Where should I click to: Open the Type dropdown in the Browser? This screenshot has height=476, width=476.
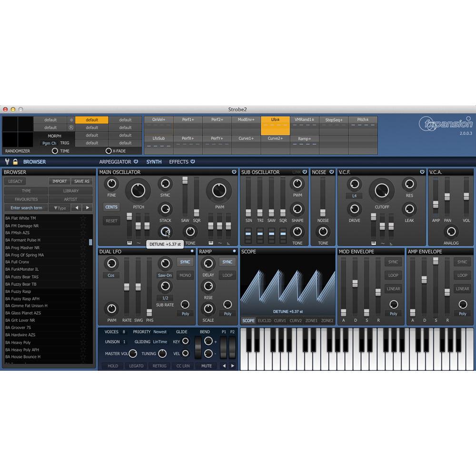pos(58,208)
